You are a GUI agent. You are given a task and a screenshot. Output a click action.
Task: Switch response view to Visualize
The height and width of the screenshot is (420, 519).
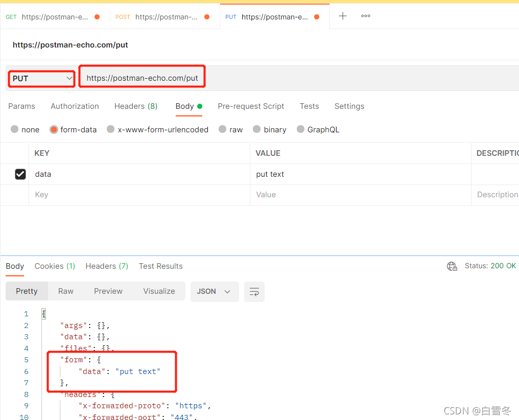tap(159, 291)
